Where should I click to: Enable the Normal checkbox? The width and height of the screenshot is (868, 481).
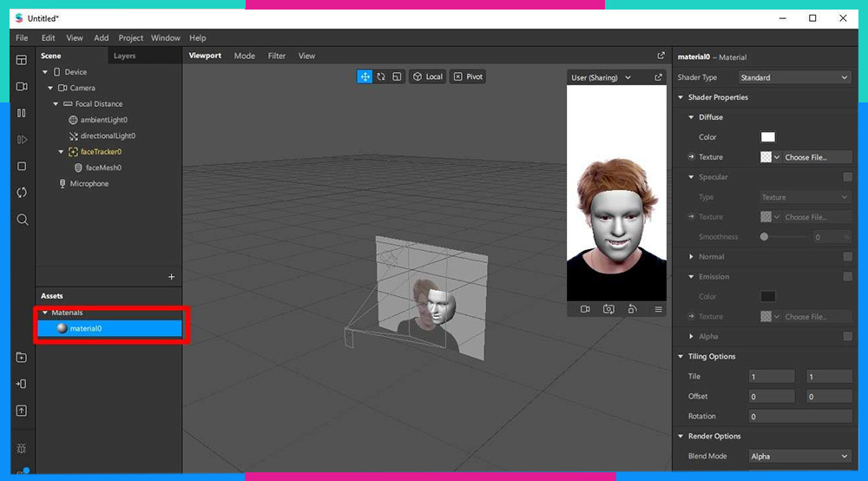pyautogui.click(x=847, y=257)
